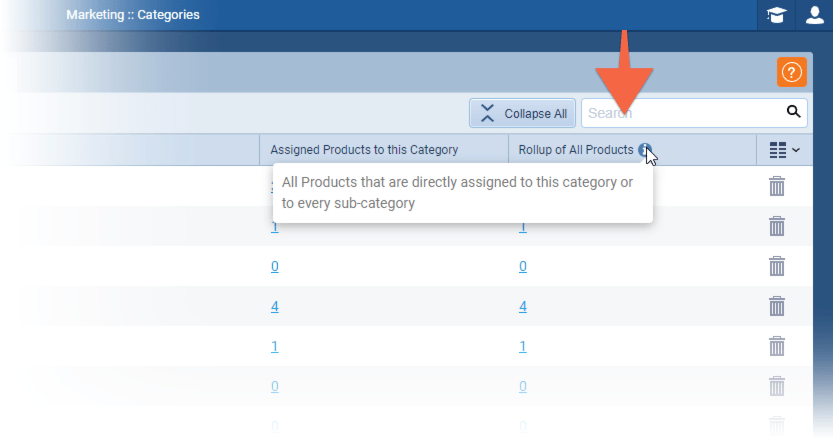This screenshot has height=439, width=833.
Task: Click the third row's "0" Assigned Products link
Action: [274, 266]
